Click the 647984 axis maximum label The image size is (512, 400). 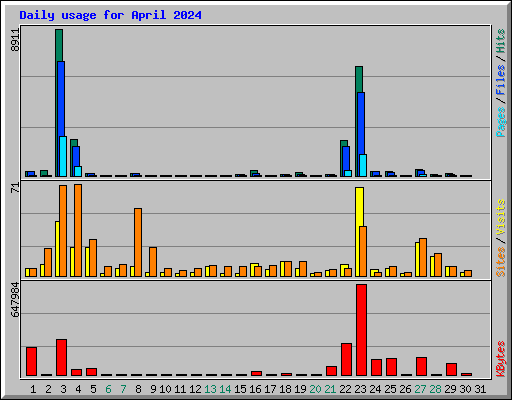pyautogui.click(x=15, y=299)
